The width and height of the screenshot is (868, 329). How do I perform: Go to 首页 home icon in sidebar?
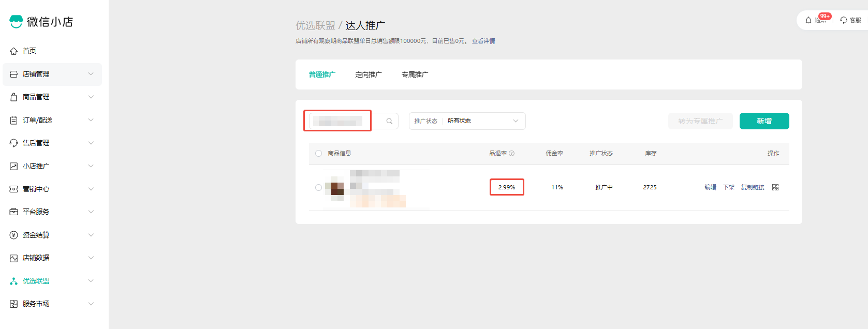[x=14, y=51]
